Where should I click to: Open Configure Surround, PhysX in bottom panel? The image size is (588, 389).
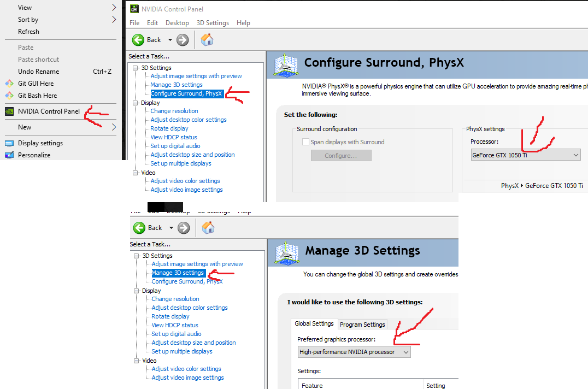pos(187,281)
